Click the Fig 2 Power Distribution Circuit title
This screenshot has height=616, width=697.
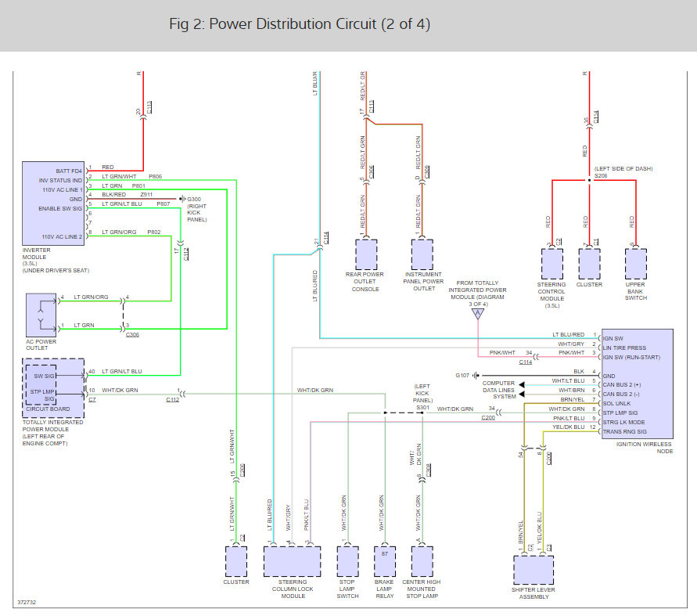pyautogui.click(x=300, y=24)
